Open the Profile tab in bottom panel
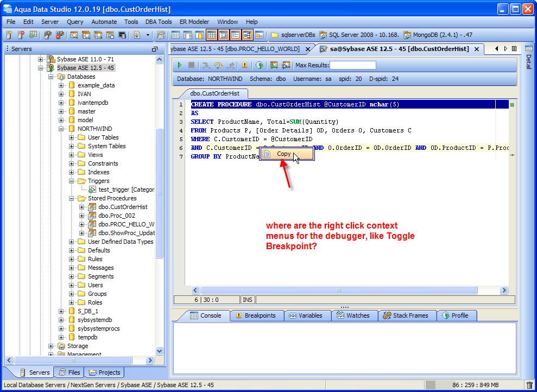 click(x=457, y=315)
